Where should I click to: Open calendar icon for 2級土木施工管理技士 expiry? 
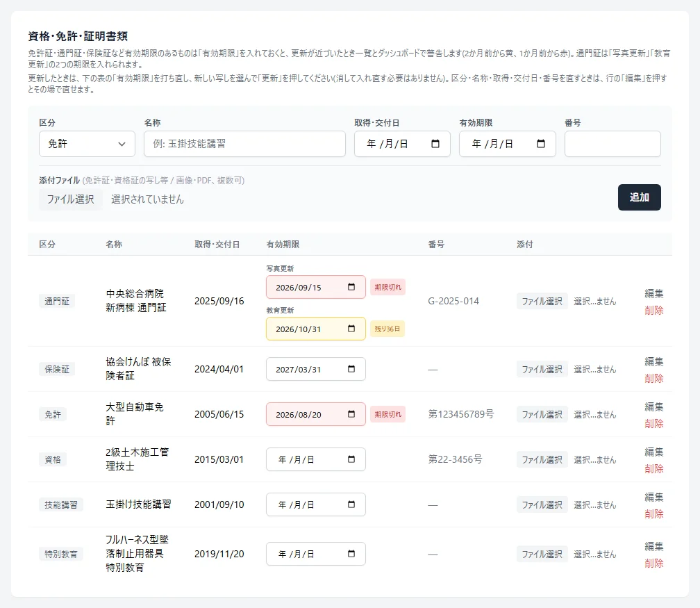[x=351, y=459]
